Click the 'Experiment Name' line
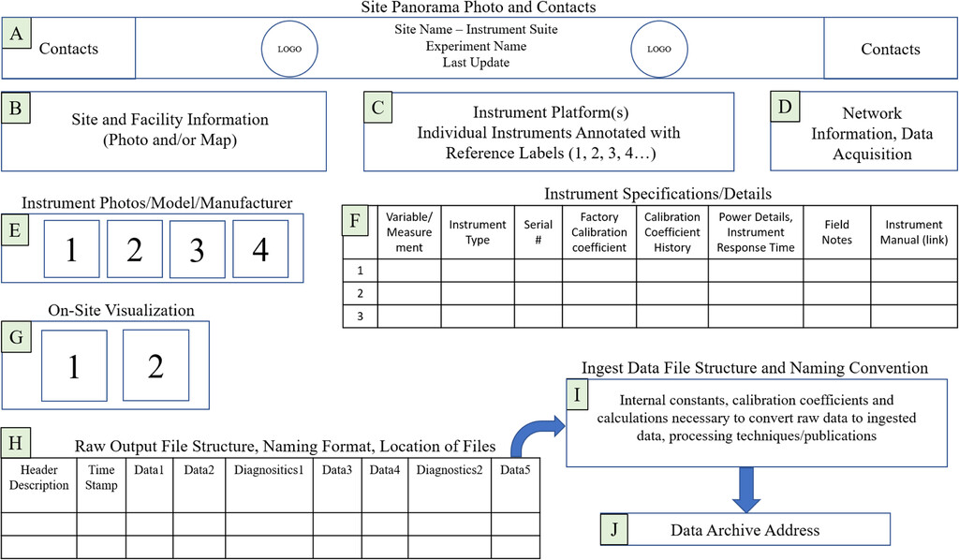 [476, 46]
